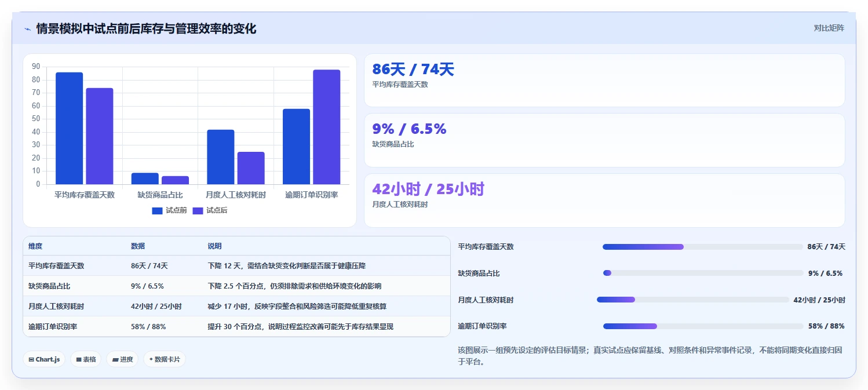
Task: Click the 试点前 bar for 月度人工核对耗时
Action: pos(221,157)
